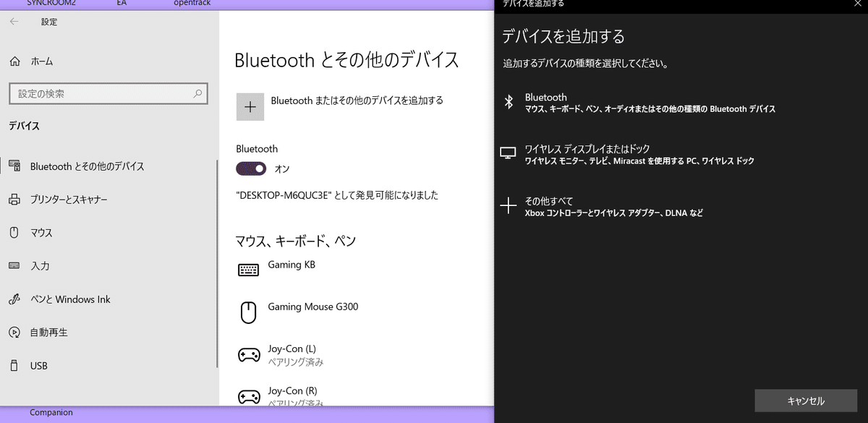The width and height of the screenshot is (868, 423).
Task: Click the opentrack desktop label
Action: point(192,3)
